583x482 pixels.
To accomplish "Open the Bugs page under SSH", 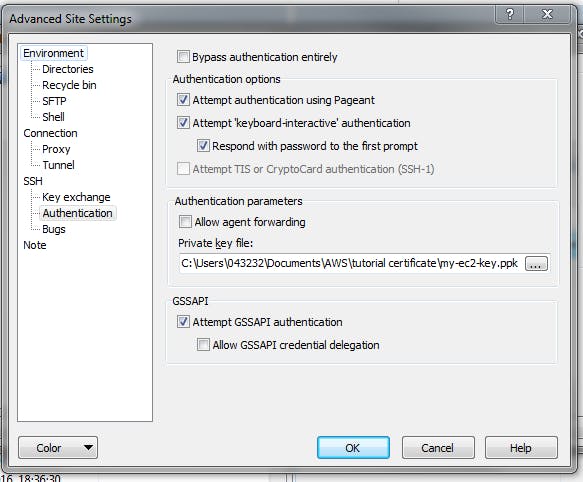I will [x=54, y=229].
